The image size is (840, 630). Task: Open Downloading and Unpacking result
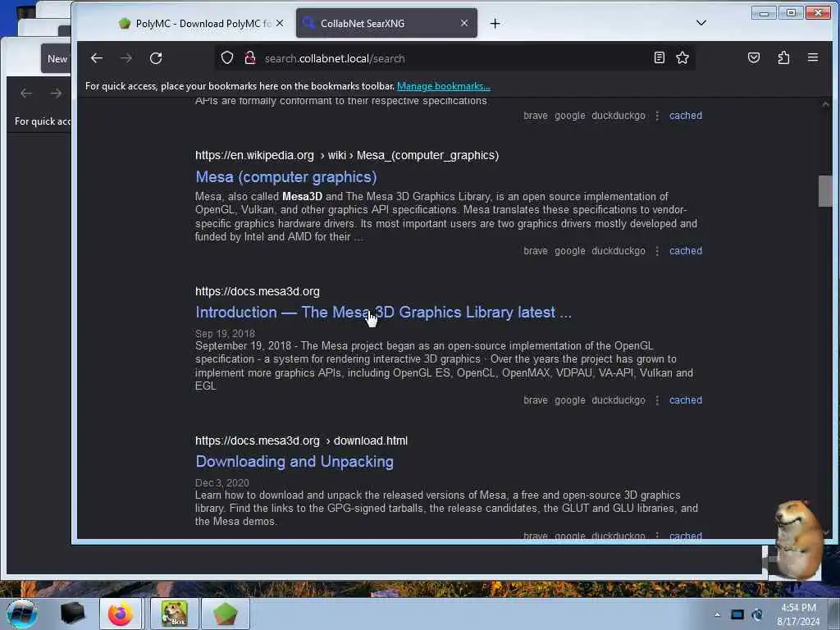click(294, 462)
